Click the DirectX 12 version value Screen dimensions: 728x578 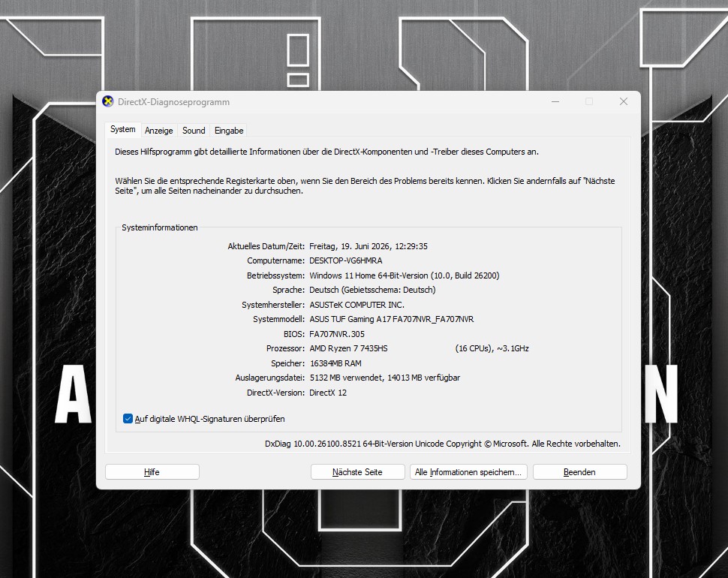click(x=328, y=393)
